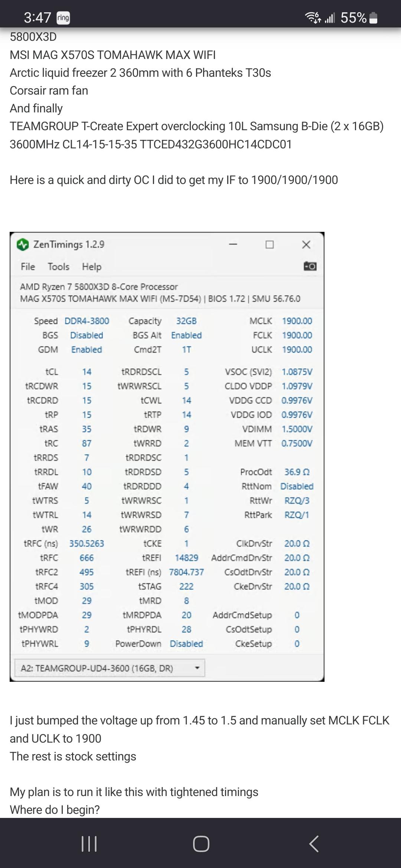Tap the Ring notification icon in status bar
This screenshot has width=401, height=868.
click(63, 17)
